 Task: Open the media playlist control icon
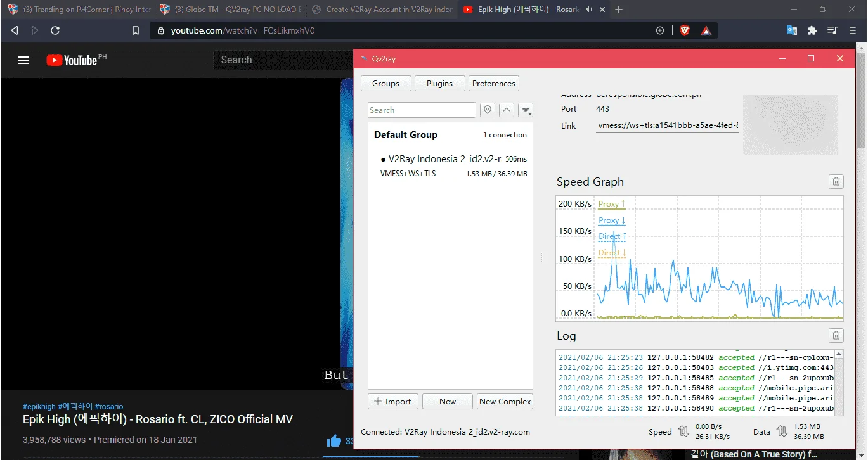point(832,30)
